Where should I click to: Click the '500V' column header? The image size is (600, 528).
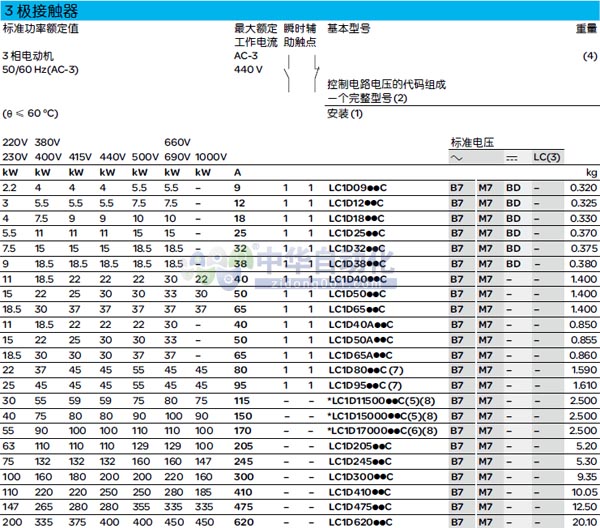coord(145,157)
